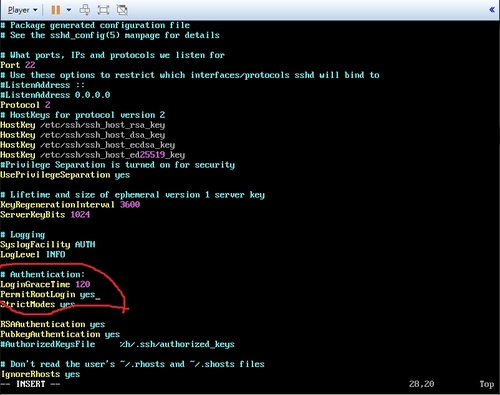Pause the virtual machine

point(56,10)
